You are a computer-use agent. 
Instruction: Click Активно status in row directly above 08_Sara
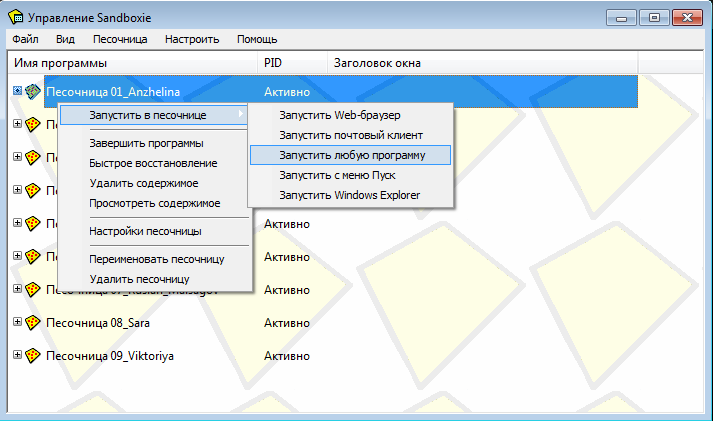[287, 290]
